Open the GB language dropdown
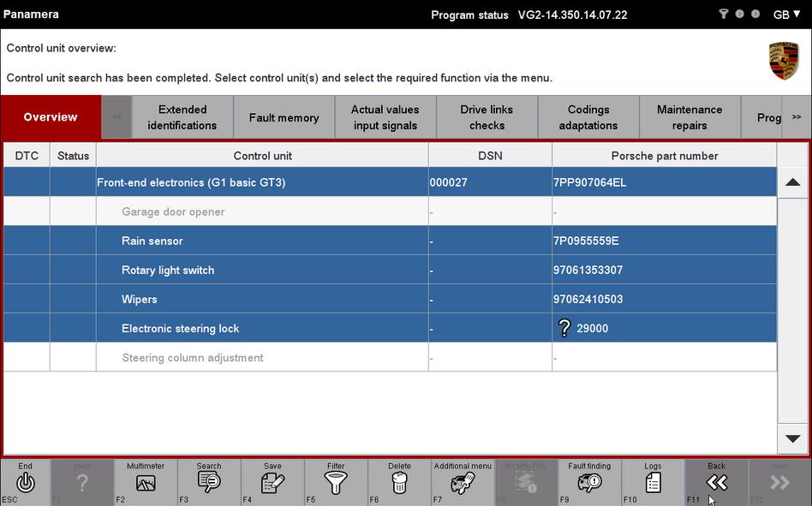Viewport: 812px width, 506px height. click(x=786, y=15)
